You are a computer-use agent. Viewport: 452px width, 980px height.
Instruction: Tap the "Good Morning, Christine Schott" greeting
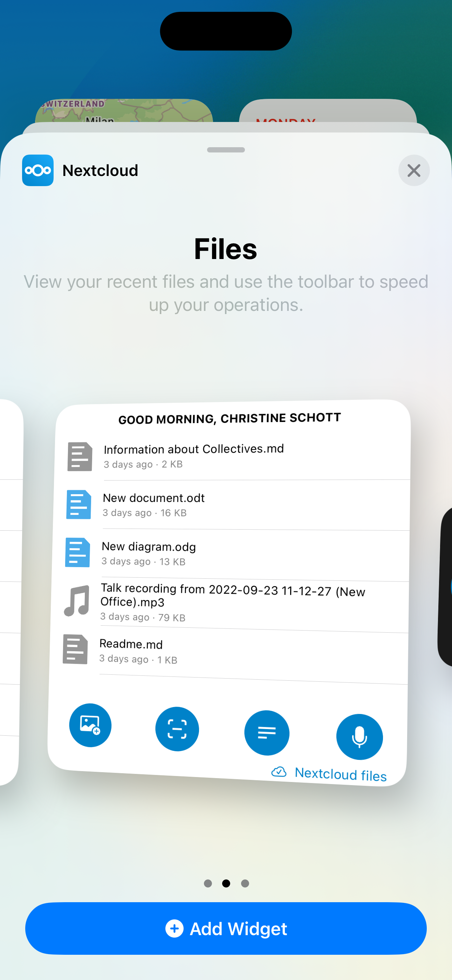pos(230,418)
